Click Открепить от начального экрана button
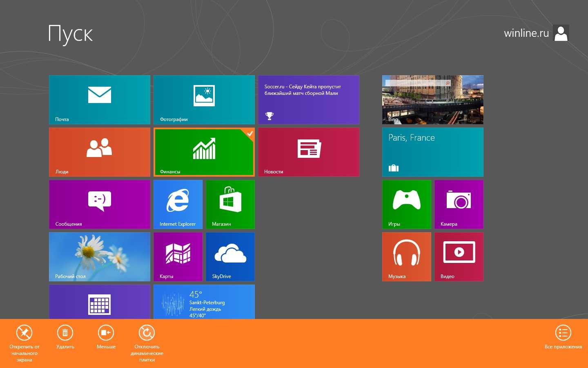 pos(24,343)
